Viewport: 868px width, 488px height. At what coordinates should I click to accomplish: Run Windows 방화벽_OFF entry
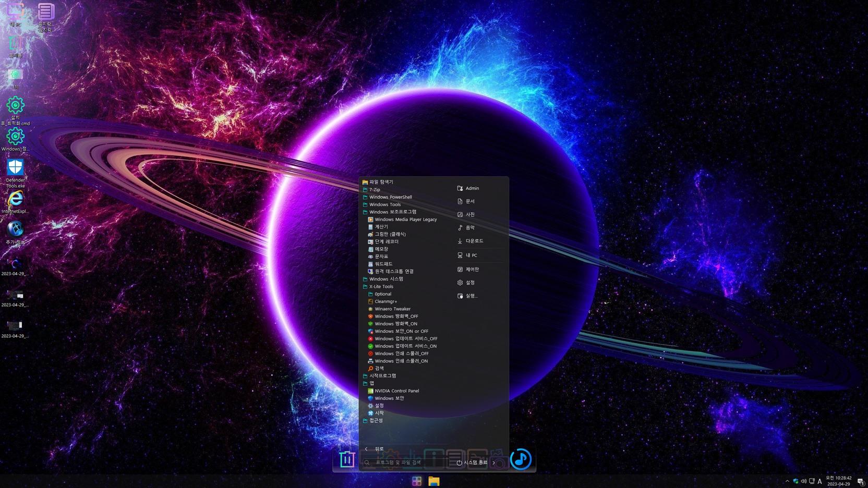[393, 316]
